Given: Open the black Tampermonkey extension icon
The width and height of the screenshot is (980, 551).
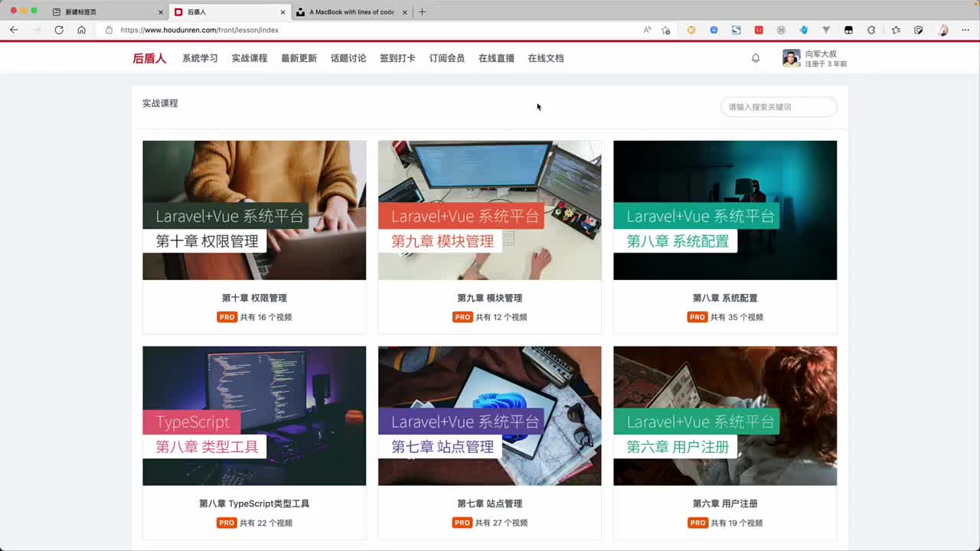Looking at the screenshot, I should coord(848,30).
